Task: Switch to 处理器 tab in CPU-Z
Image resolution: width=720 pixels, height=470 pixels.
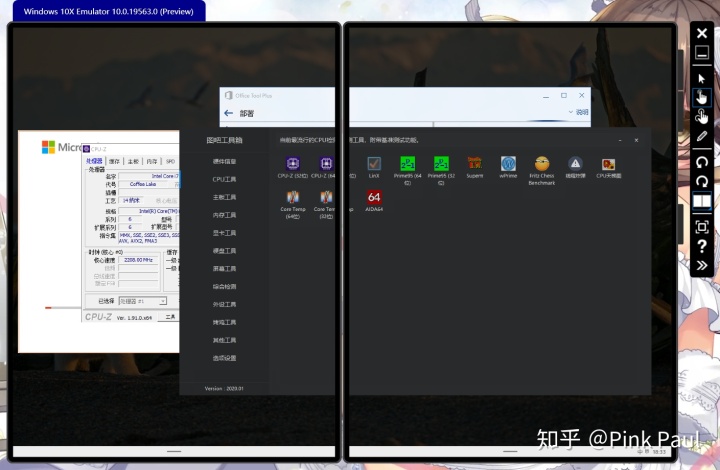Action: point(94,161)
